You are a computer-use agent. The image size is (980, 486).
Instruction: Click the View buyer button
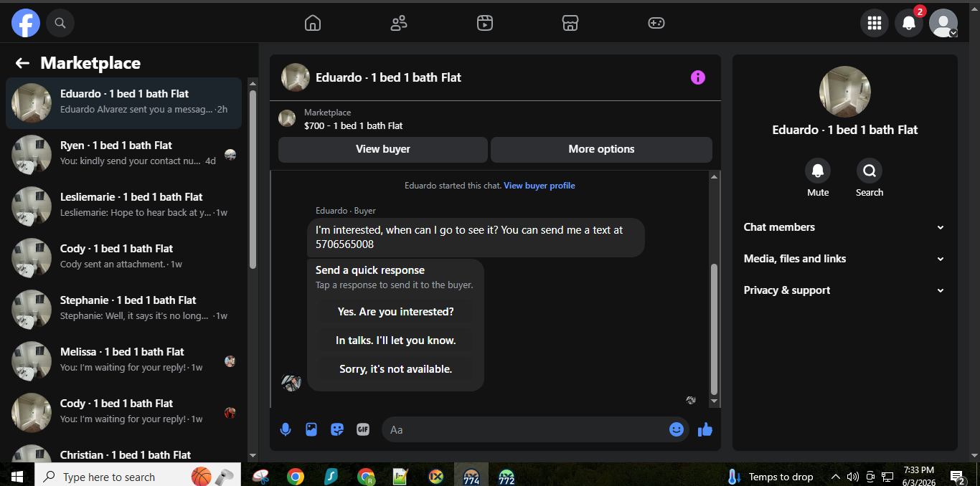click(383, 149)
